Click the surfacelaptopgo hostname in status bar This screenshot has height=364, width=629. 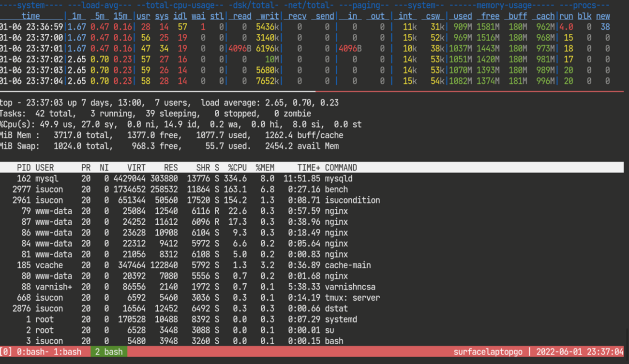pyautogui.click(x=488, y=352)
